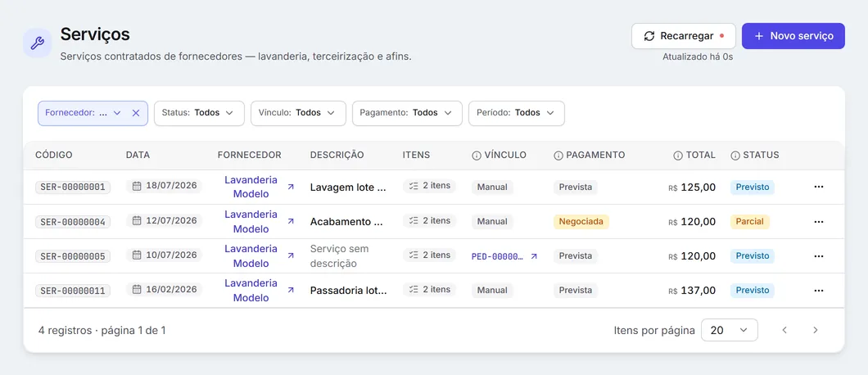Click calendar icon of 12/07/2026 date
The image size is (868, 375).
click(137, 220)
